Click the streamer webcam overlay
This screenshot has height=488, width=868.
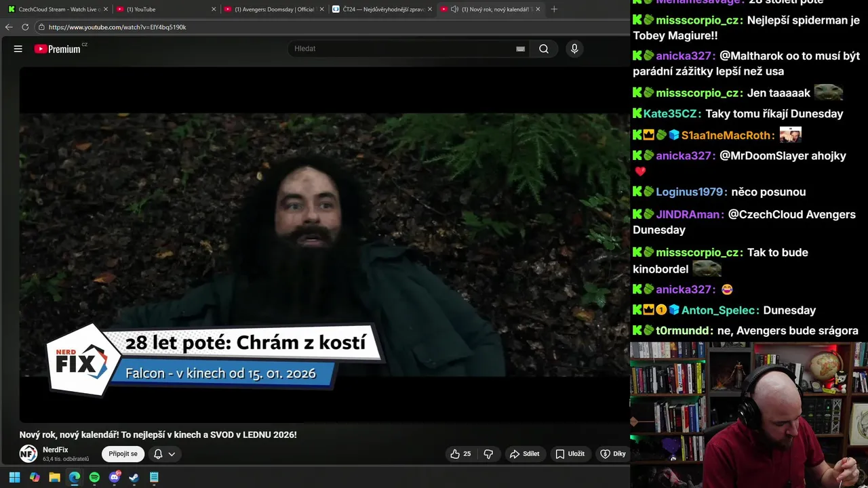point(749,415)
